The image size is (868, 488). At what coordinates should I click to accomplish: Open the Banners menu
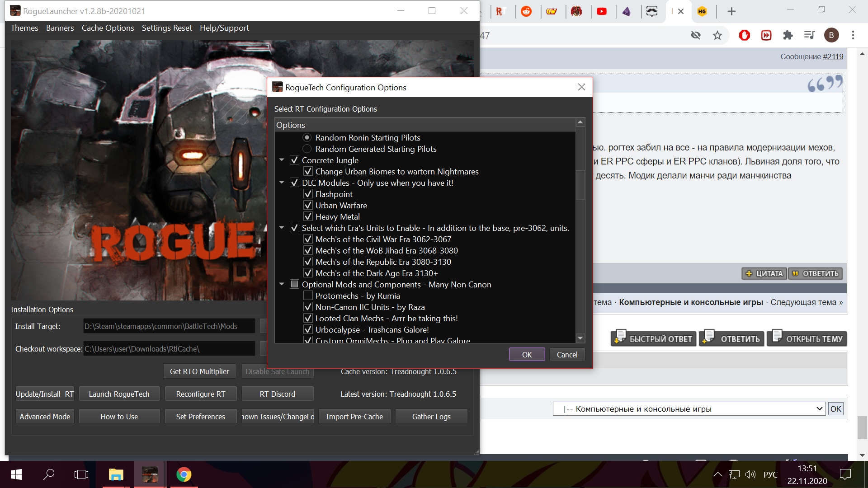60,28
